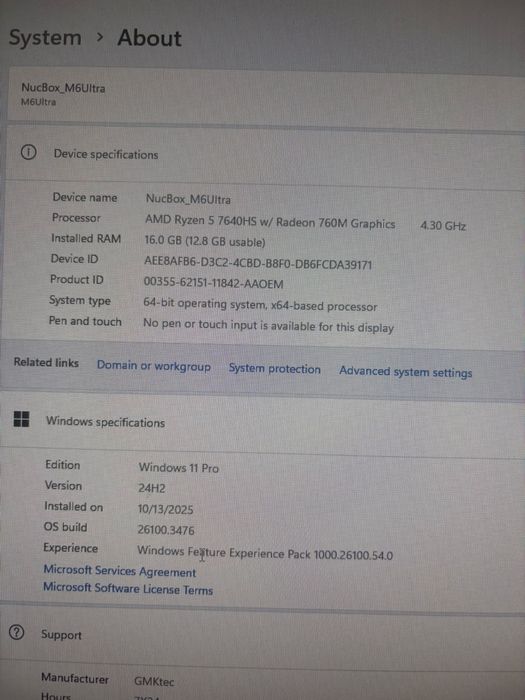Viewport: 525px width, 700px height.
Task: Click the NucBox_M6Ultra title at the top card
Action: [x=63, y=88]
